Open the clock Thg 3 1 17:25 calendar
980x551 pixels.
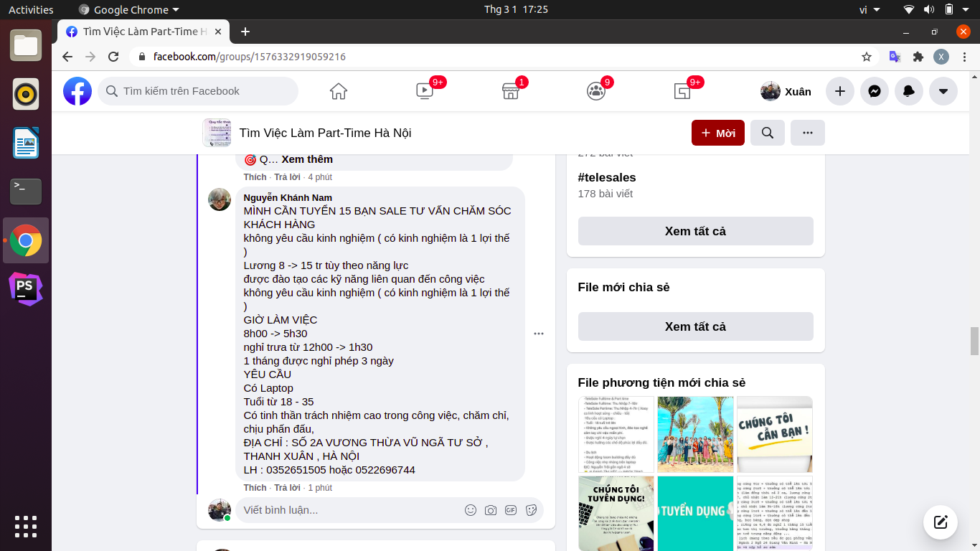point(516,9)
